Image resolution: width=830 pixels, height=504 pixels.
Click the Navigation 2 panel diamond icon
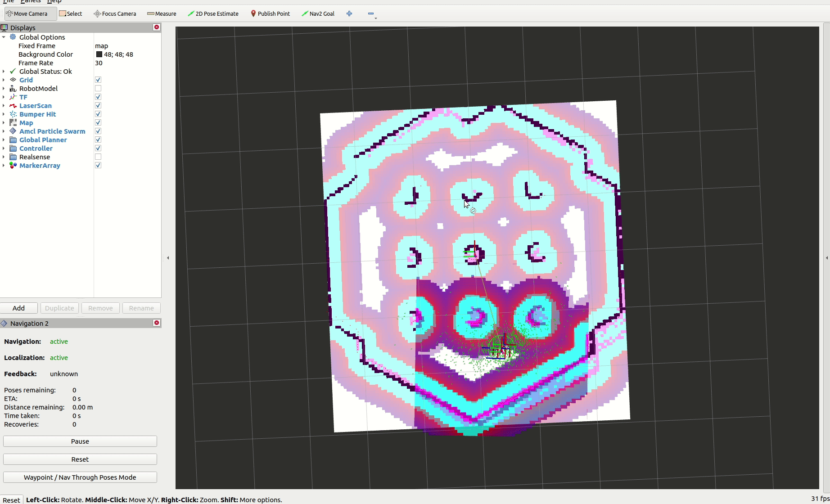[5, 323]
